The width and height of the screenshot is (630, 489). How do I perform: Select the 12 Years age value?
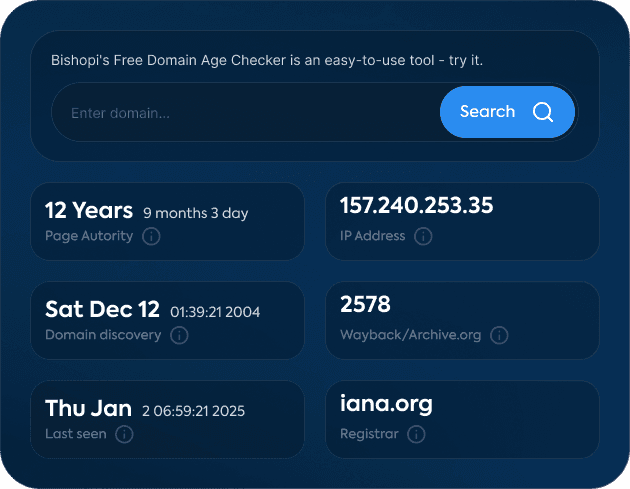[89, 211]
